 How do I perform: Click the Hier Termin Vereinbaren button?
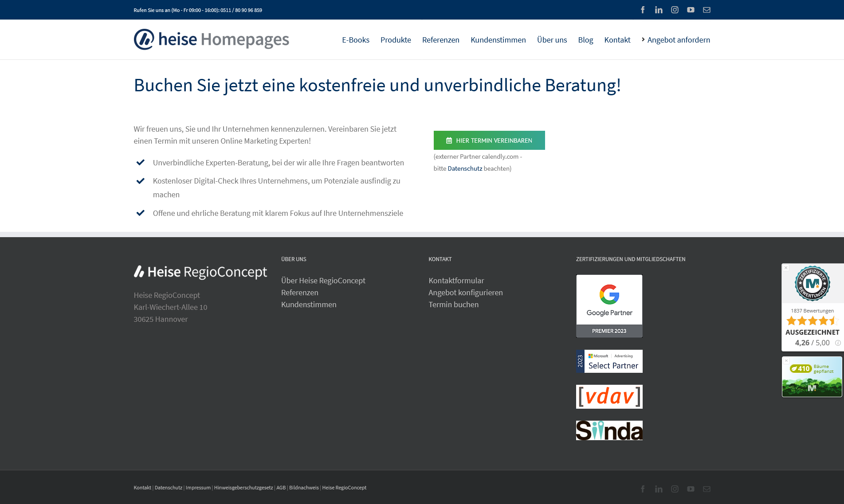(489, 141)
